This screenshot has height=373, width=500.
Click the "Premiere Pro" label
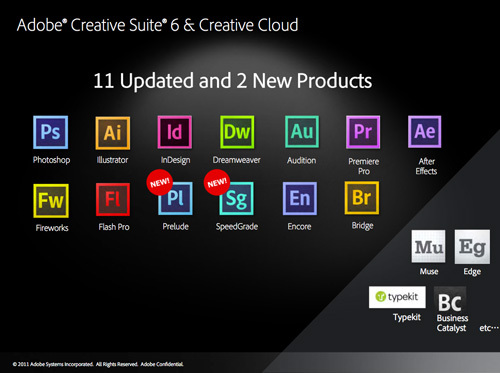[x=364, y=166]
